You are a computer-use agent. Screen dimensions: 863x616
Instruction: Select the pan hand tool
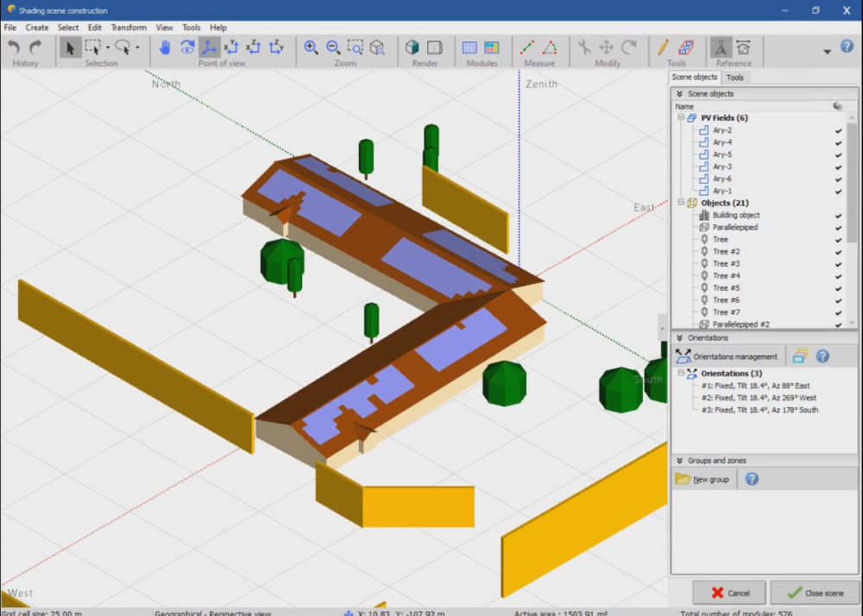165,47
